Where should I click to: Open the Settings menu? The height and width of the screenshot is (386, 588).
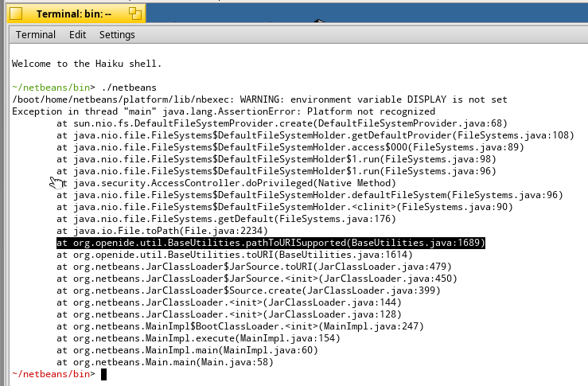tap(117, 34)
